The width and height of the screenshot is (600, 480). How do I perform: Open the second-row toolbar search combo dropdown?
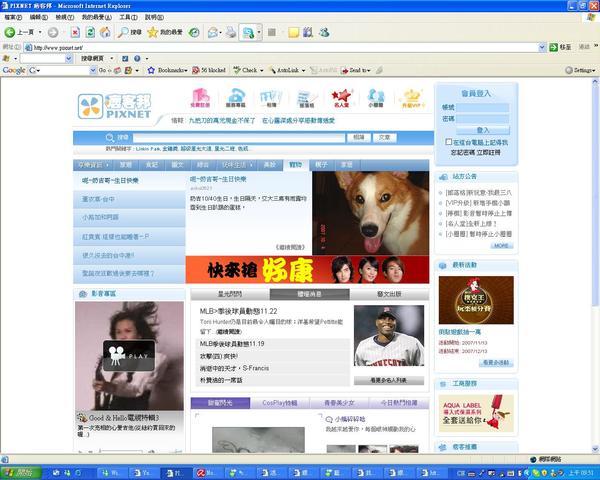click(x=68, y=59)
